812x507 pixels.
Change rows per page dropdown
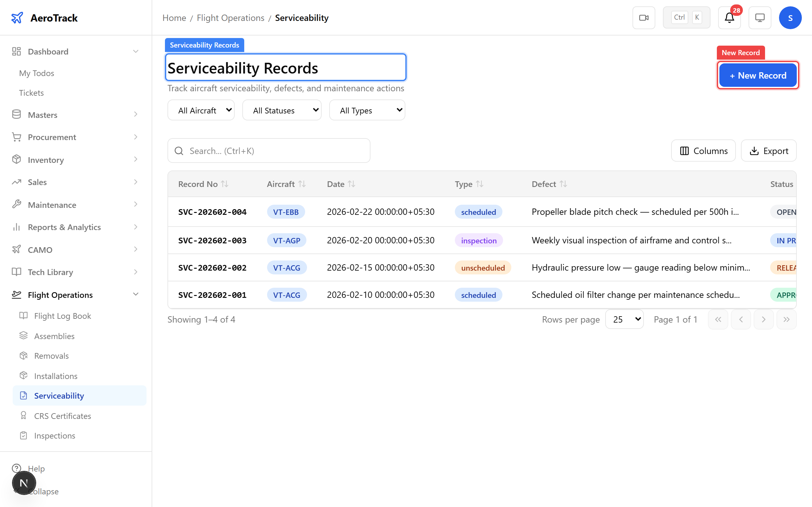pos(624,319)
